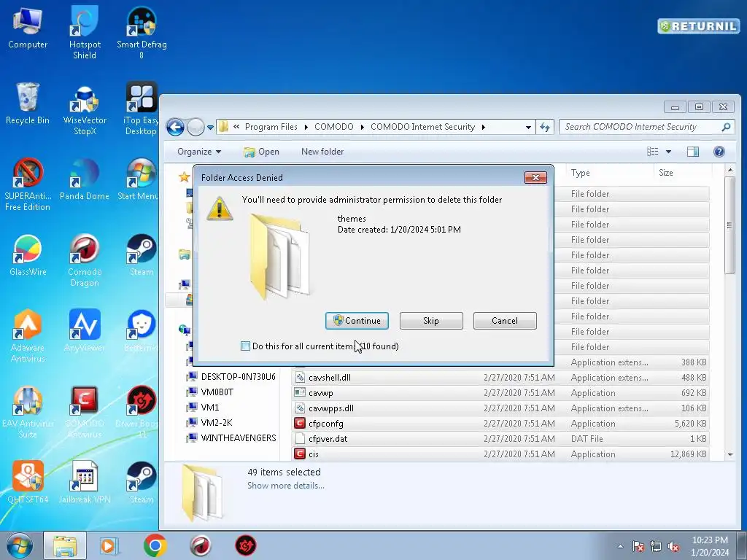Select the cfpconfg application file

click(500, 424)
